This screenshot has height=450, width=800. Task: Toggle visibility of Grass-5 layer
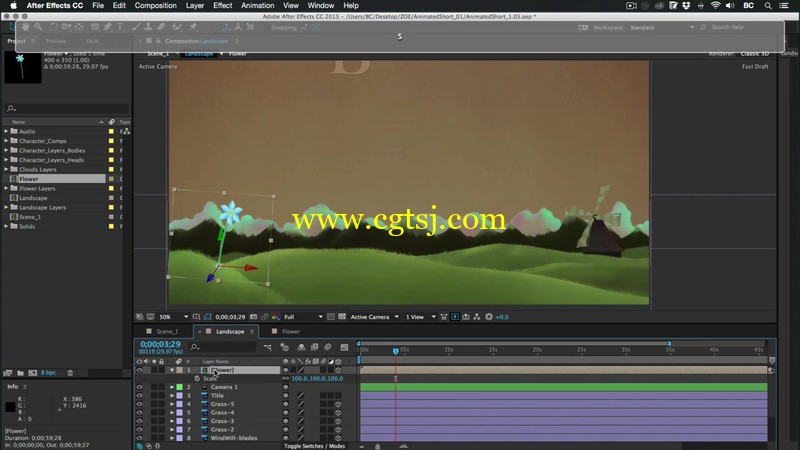tap(139, 404)
